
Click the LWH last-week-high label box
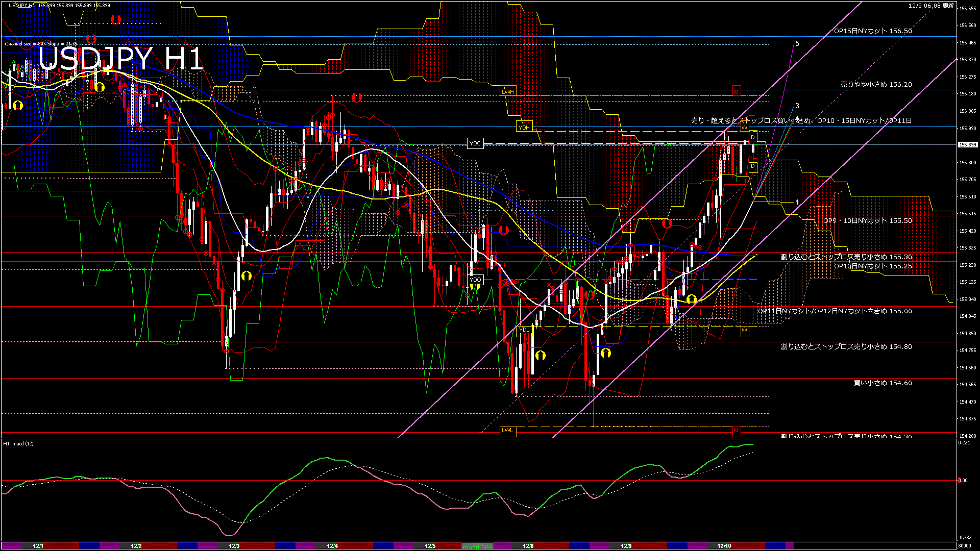coord(508,92)
